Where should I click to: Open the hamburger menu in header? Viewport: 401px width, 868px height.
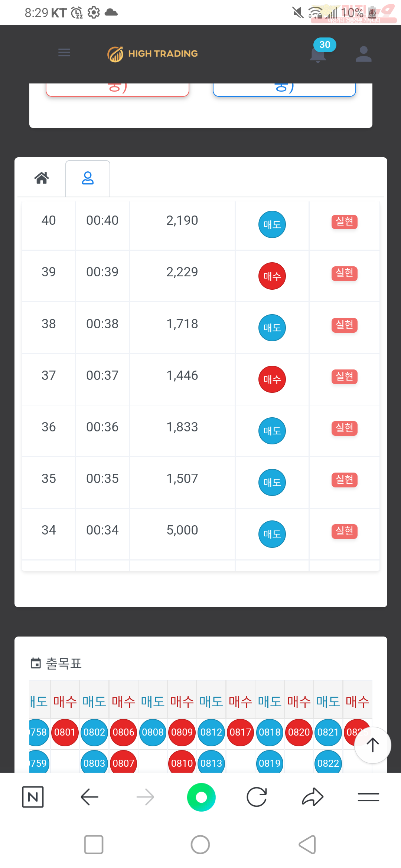point(64,53)
